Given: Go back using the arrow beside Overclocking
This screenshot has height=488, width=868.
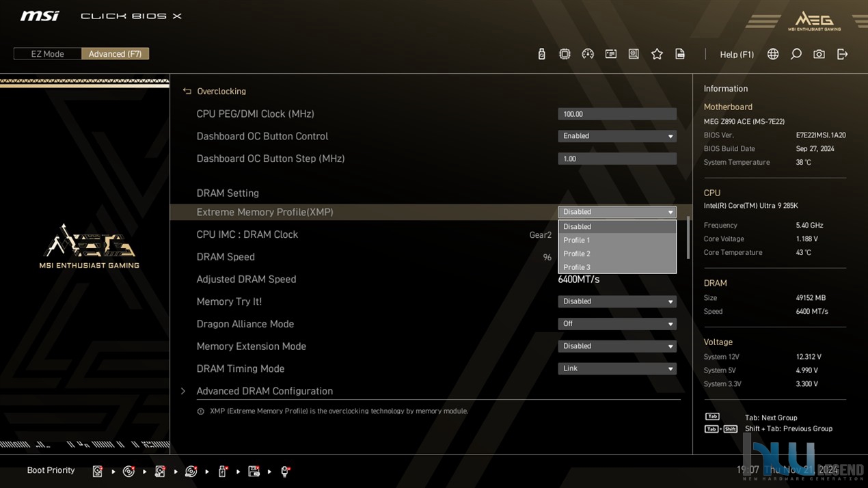Looking at the screenshot, I should tap(187, 91).
